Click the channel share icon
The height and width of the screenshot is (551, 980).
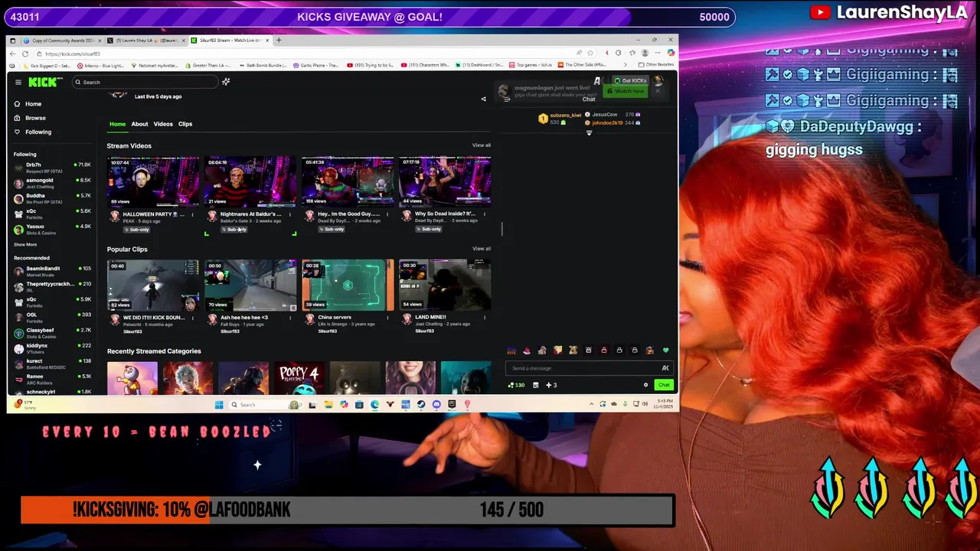point(483,99)
